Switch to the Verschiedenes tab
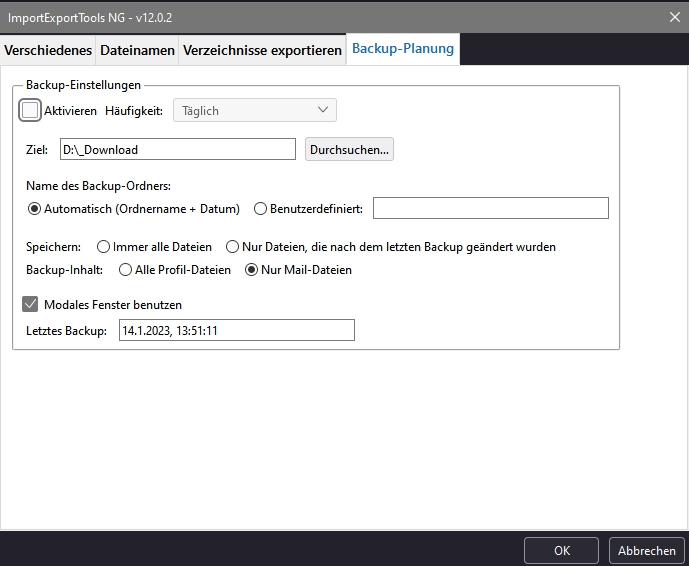The height and width of the screenshot is (566, 689). [48, 50]
